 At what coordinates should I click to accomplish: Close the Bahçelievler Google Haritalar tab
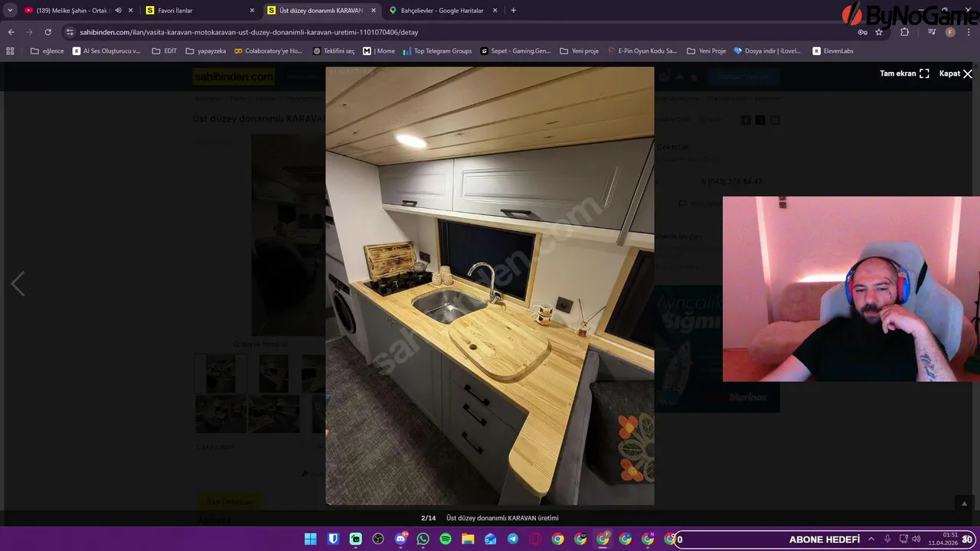click(495, 11)
